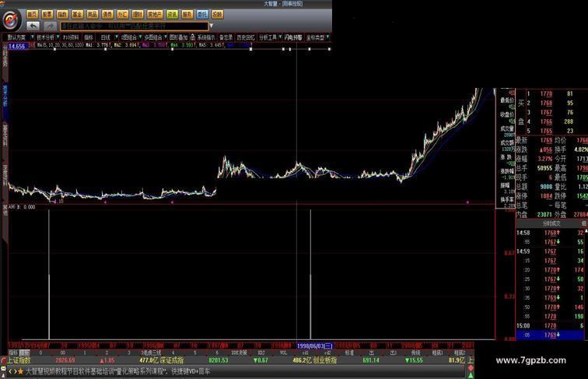This screenshot has width=588, height=379.
Task: Select the 模板 tab in bottom indicator bar
Action: [25, 353]
